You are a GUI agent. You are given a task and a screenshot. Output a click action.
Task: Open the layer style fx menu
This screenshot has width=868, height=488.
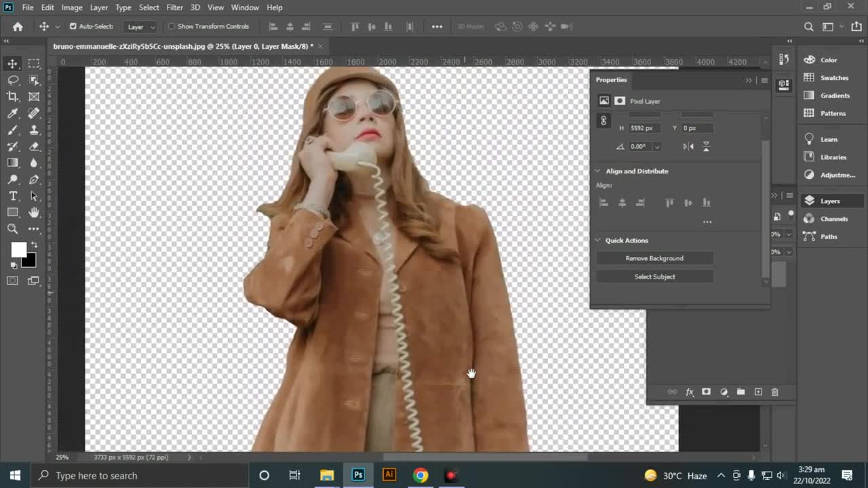click(x=690, y=392)
